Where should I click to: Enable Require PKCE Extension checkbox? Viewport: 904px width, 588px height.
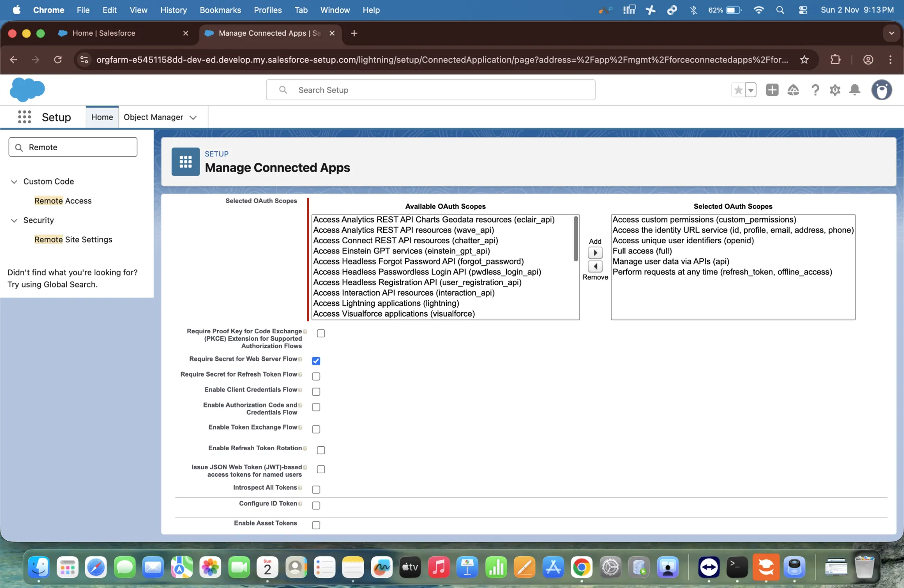tap(321, 333)
